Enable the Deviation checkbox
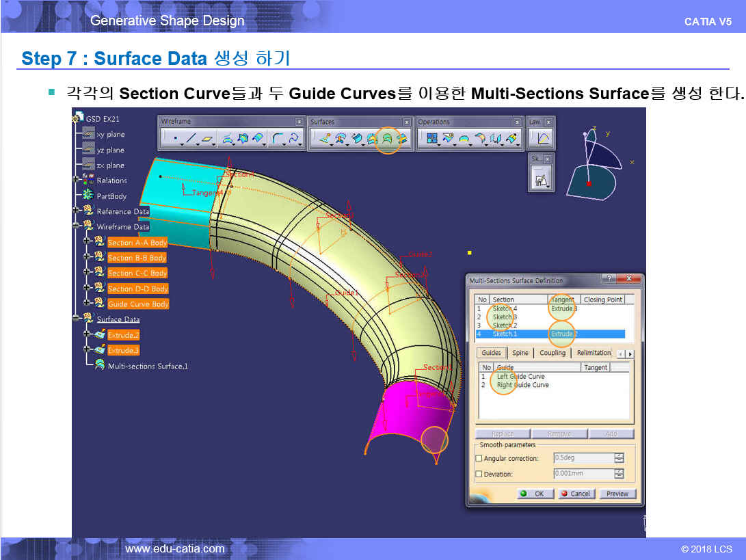This screenshot has width=746, height=560. pos(479,474)
